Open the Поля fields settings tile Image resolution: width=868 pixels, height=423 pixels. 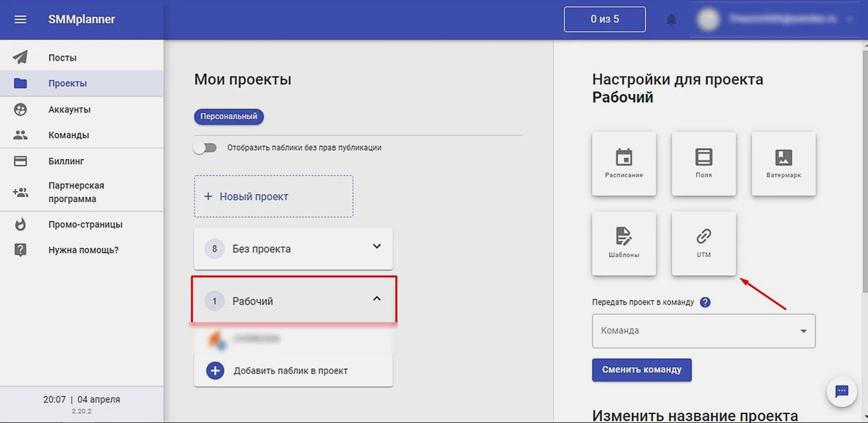703,164
